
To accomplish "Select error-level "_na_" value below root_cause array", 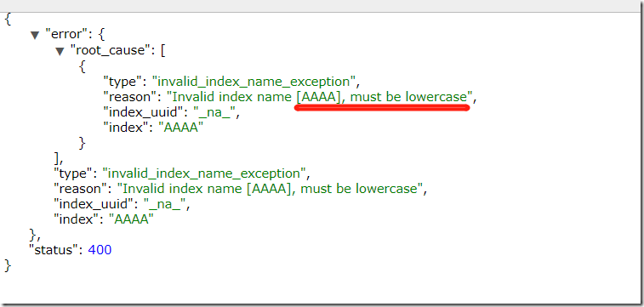I will [x=164, y=204].
